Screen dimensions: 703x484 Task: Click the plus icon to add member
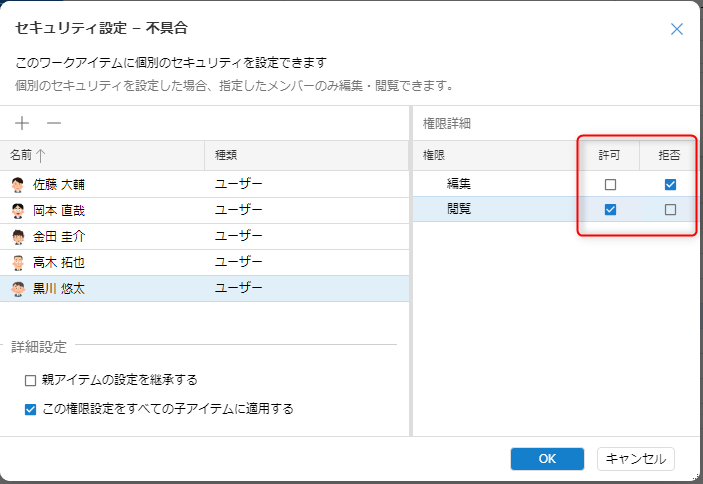[22, 123]
